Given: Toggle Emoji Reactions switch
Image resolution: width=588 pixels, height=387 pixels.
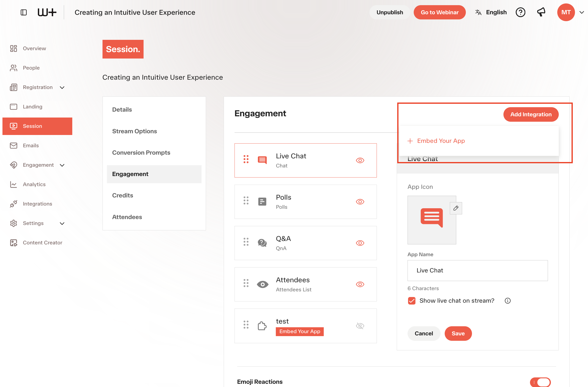Looking at the screenshot, I should tap(540, 382).
